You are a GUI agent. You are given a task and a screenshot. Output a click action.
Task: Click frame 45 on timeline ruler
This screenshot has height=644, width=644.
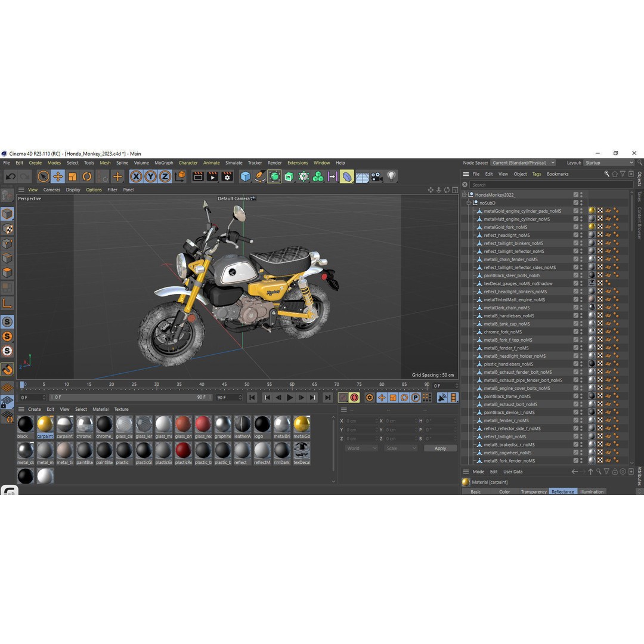(x=224, y=385)
